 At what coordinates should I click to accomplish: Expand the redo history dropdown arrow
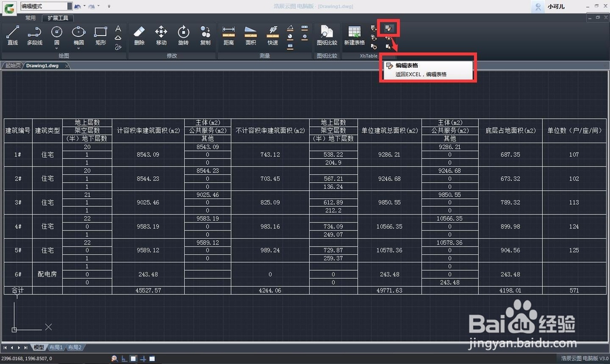[x=98, y=6]
